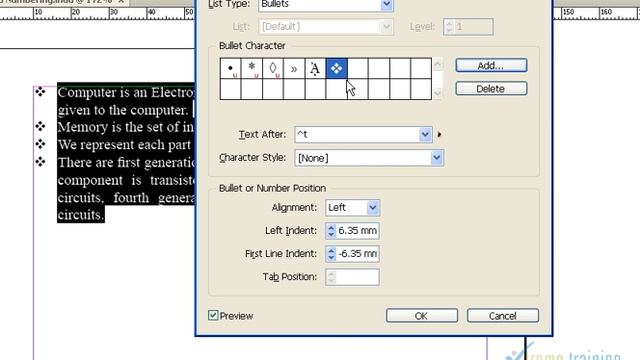Click the line starting 'Memory is the set'
Image resolution: width=640 pixels, height=360 pixels.
[x=126, y=127]
